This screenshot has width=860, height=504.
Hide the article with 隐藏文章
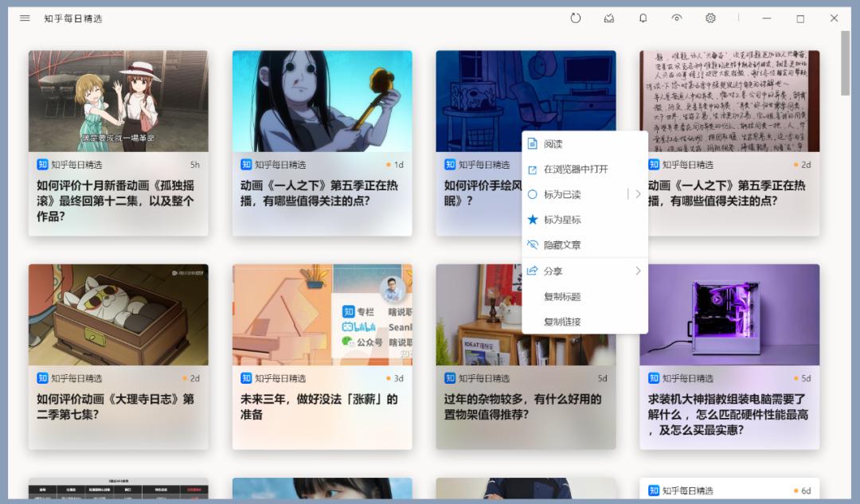(566, 244)
